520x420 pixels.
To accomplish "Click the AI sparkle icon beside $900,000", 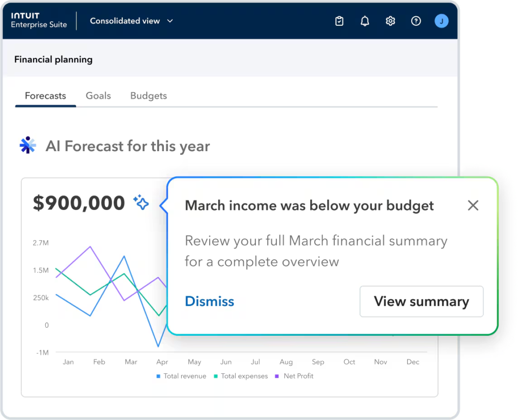I will 141,202.
